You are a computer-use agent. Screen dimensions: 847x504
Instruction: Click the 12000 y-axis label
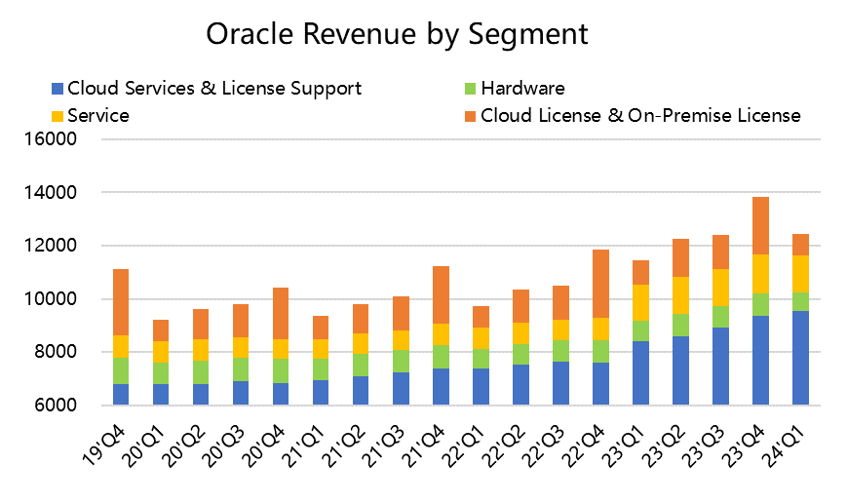51,246
